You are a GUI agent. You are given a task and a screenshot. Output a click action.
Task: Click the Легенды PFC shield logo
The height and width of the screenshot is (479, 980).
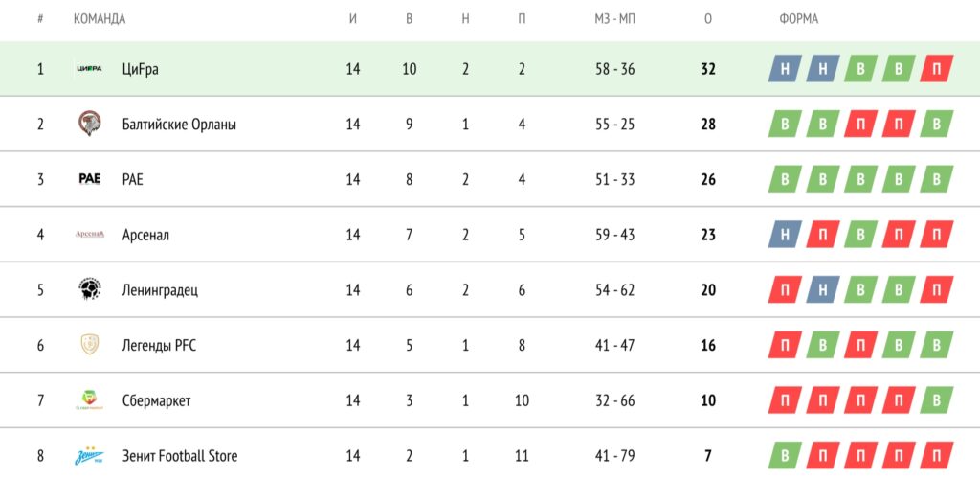pyautogui.click(x=89, y=345)
